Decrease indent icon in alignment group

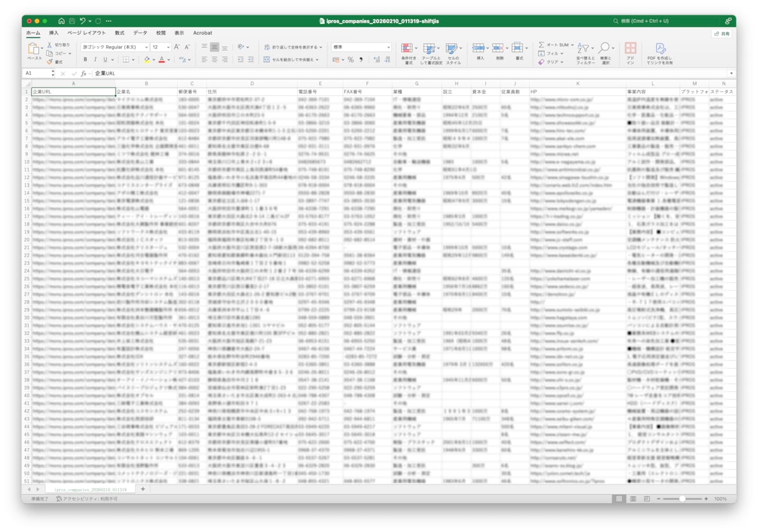[x=241, y=60]
